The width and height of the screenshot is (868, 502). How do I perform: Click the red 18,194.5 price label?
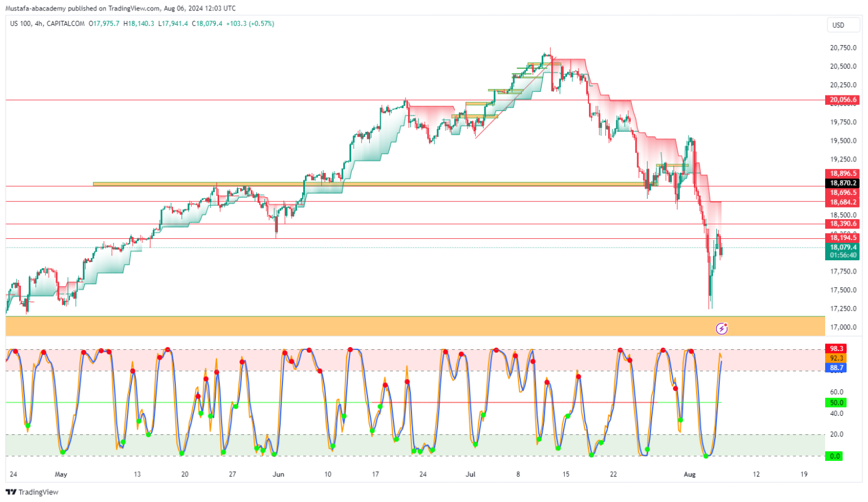pyautogui.click(x=843, y=238)
